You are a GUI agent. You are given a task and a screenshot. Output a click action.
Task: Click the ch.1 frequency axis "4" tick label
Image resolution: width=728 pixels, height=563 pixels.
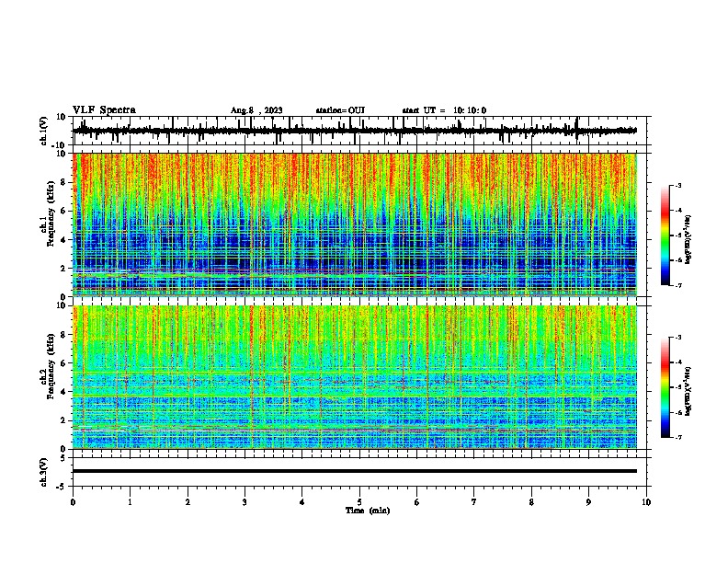point(63,240)
